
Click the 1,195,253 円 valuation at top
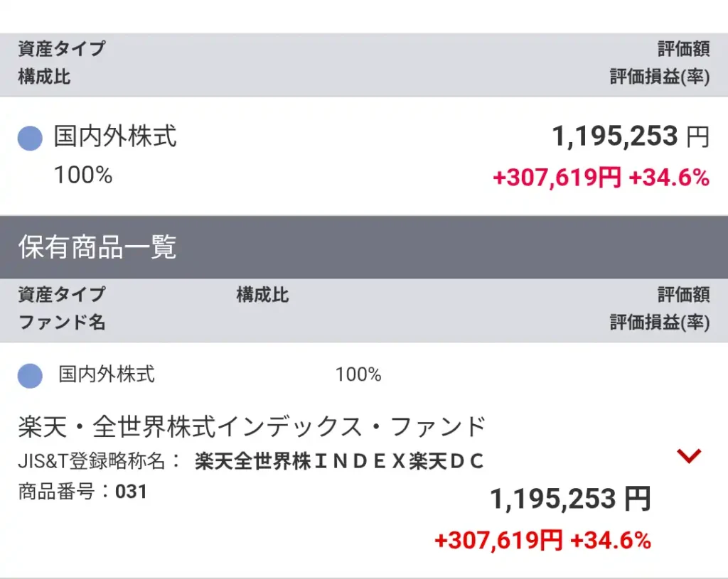pyautogui.click(x=631, y=137)
